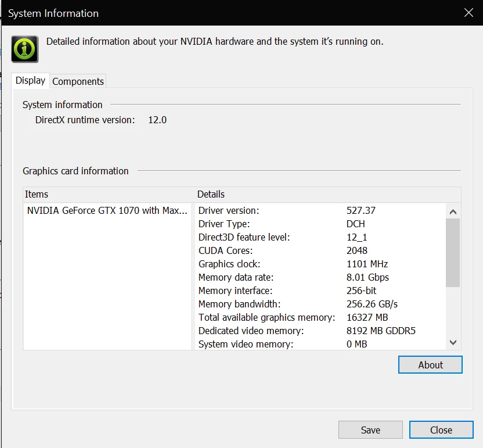This screenshot has width=483, height=448.
Task: Click the Memory interface row
Action: click(320, 291)
